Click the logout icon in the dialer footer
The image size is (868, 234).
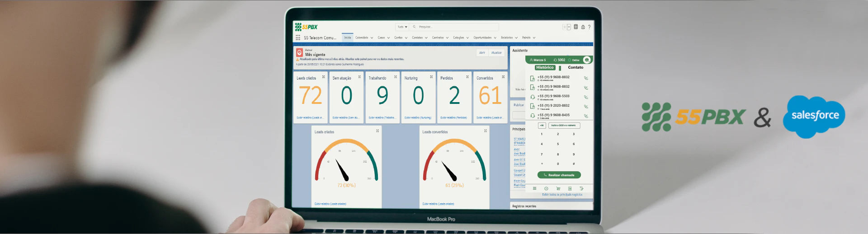click(x=581, y=188)
